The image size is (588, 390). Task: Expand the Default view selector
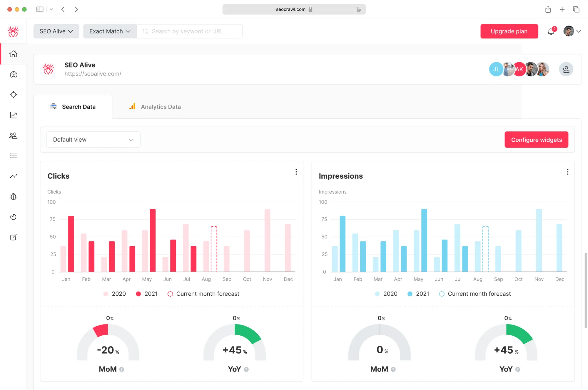pos(93,140)
